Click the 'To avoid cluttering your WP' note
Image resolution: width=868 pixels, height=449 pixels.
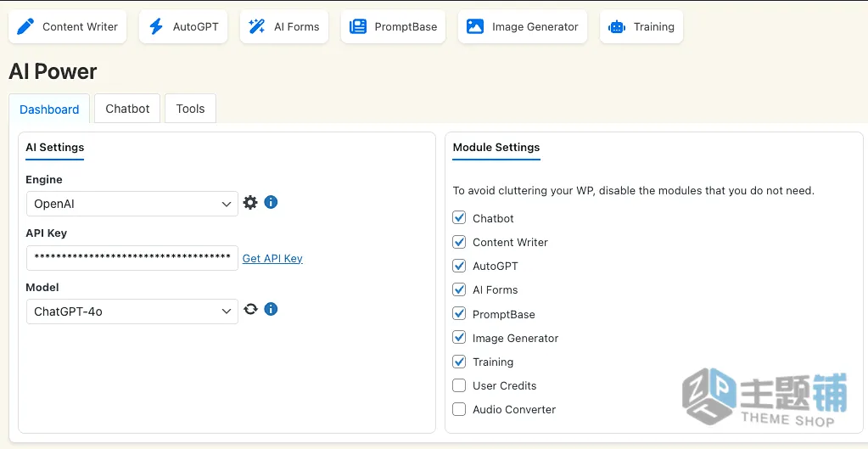634,191
